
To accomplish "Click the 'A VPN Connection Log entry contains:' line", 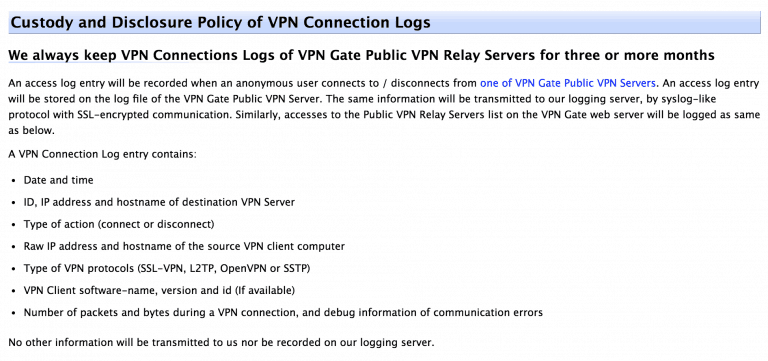I will point(102,154).
